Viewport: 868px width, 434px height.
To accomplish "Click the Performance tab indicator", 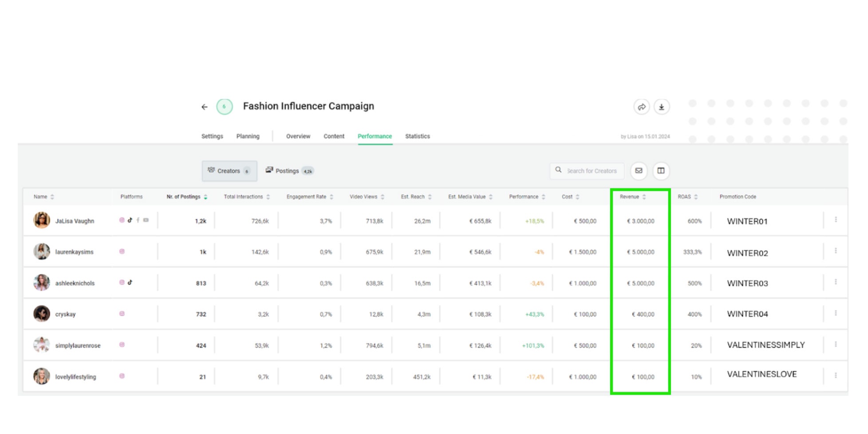I will tap(375, 136).
